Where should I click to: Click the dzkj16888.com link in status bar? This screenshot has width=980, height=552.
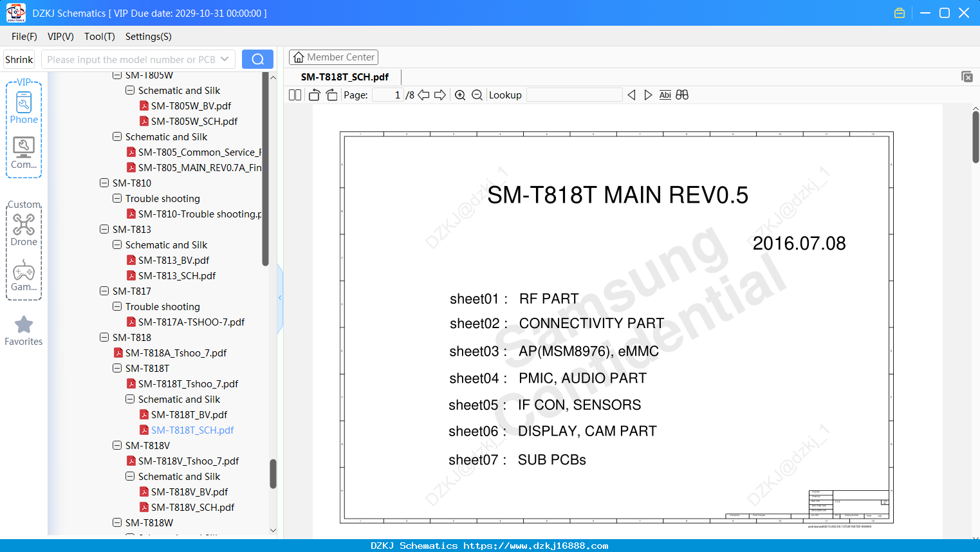pyautogui.click(x=535, y=546)
